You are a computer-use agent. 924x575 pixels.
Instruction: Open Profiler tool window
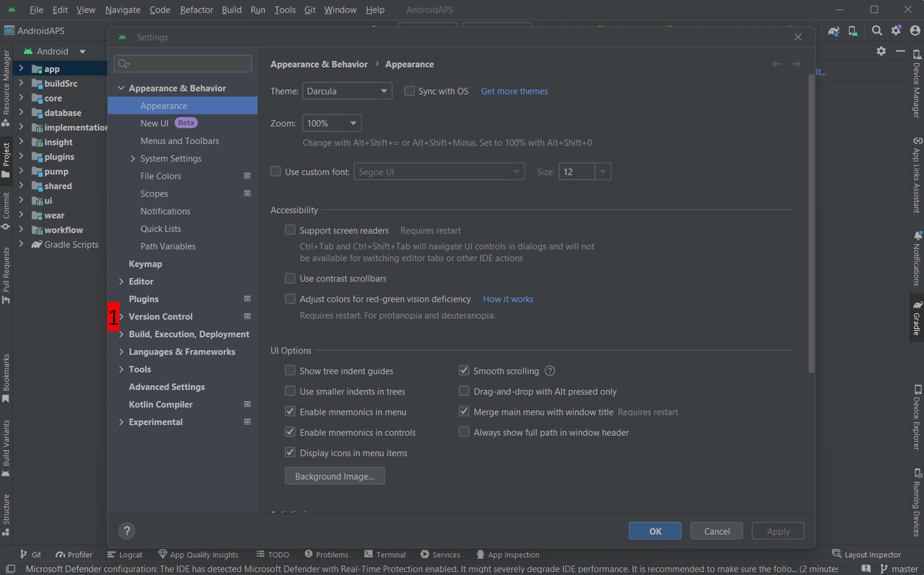click(74, 554)
